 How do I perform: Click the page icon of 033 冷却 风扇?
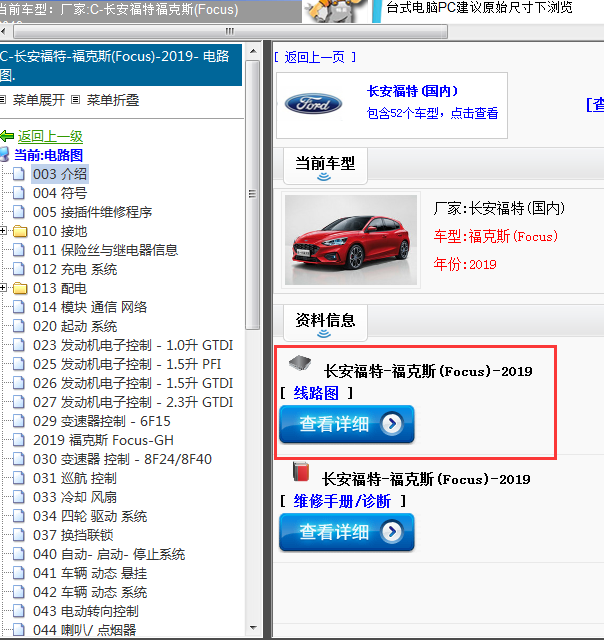click(x=19, y=497)
